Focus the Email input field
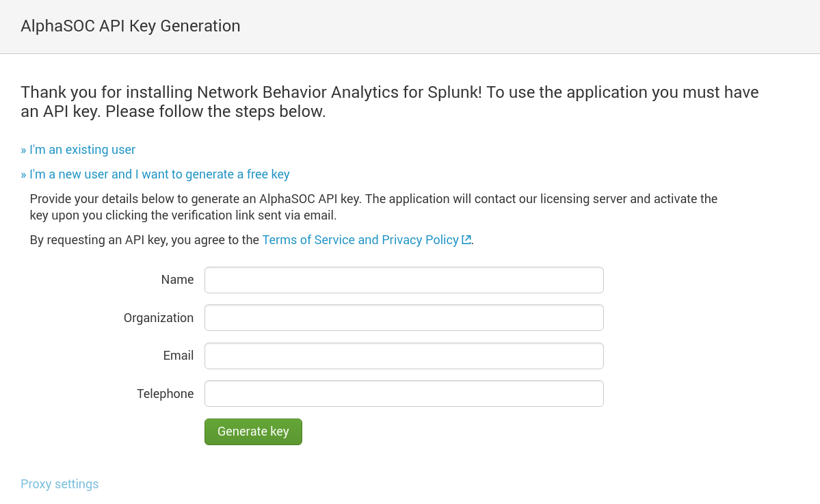The image size is (820, 504). click(x=404, y=356)
